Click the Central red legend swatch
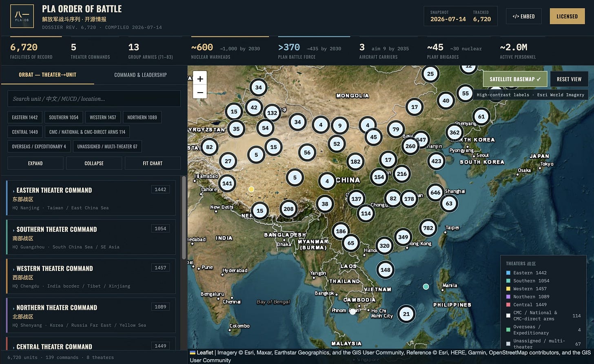The image size is (594, 364). 508,305
